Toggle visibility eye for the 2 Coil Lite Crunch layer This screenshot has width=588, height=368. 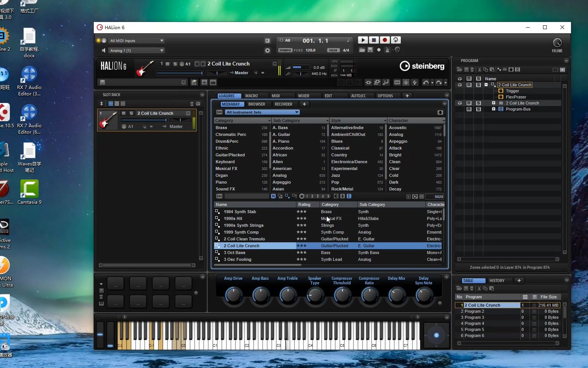click(x=459, y=103)
